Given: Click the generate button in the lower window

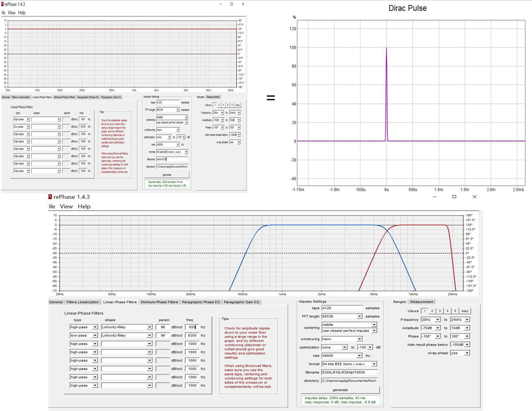Looking at the screenshot, I should coord(340,390).
